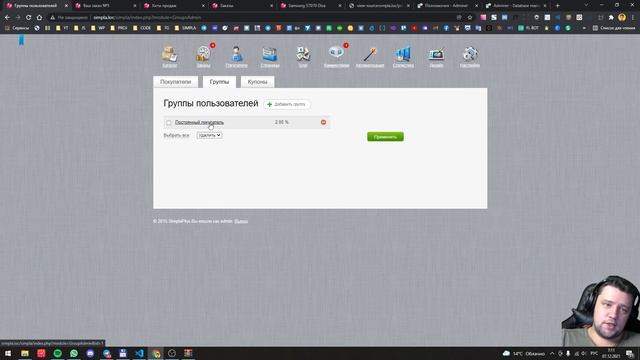This screenshot has height=360, width=640.
Task: Click the 2.00 % discount value
Action: pos(282,122)
